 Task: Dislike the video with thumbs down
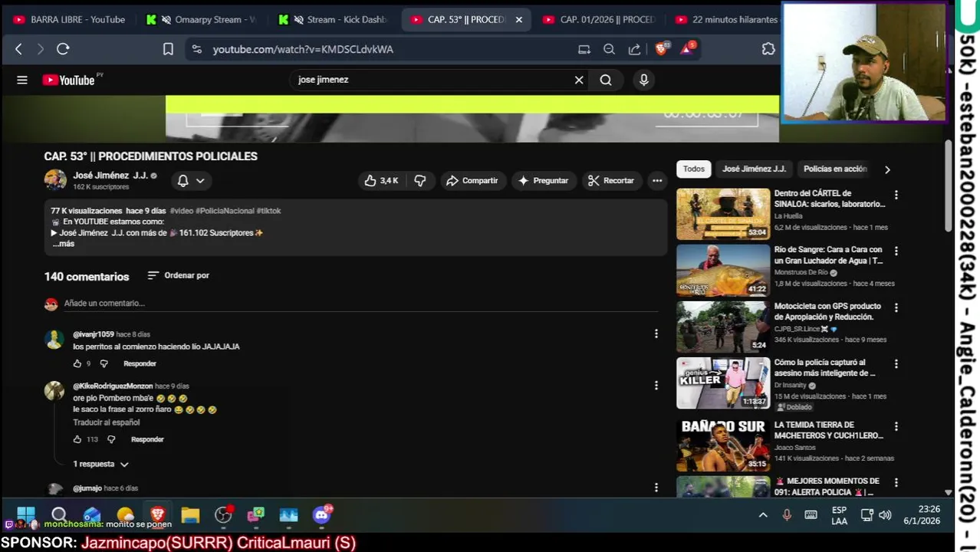(x=420, y=180)
